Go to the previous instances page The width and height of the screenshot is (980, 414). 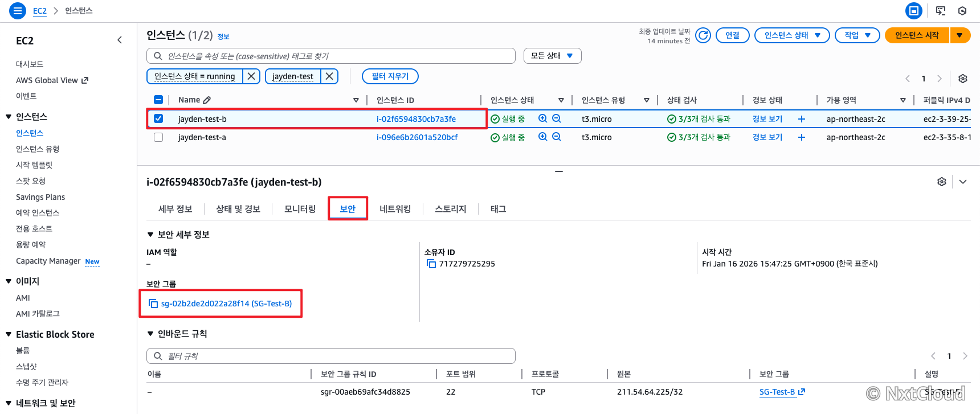pos(908,79)
